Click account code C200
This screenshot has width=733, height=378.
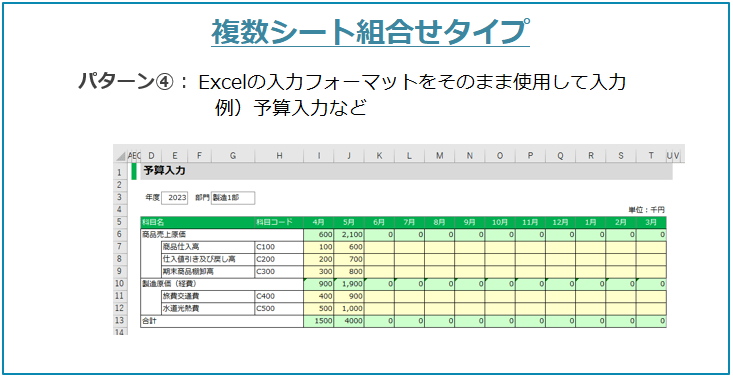(279, 259)
